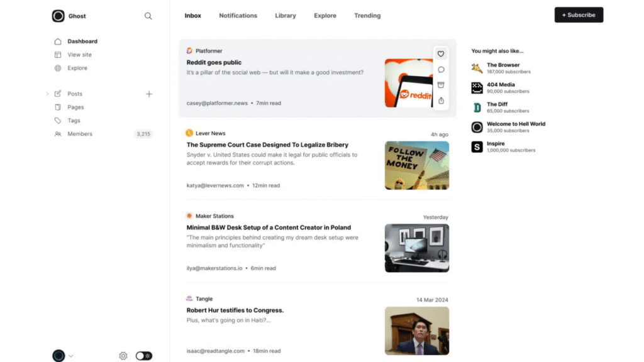Open Minimal B&W Desk Setup article

point(269,228)
